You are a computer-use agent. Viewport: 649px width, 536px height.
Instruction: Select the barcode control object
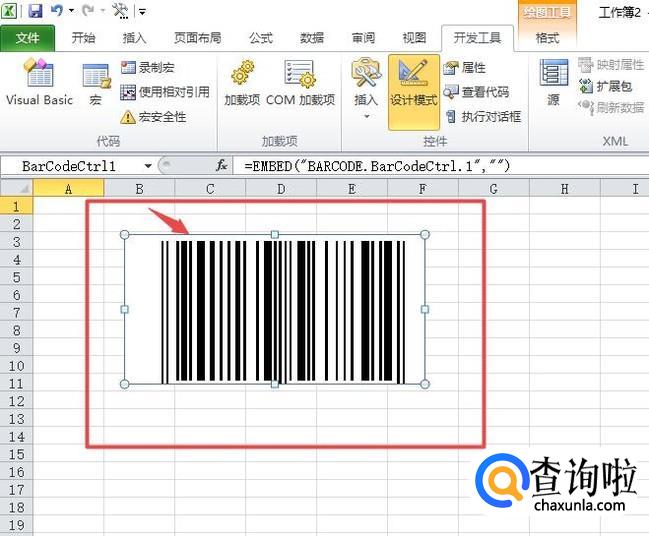pyautogui.click(x=274, y=309)
